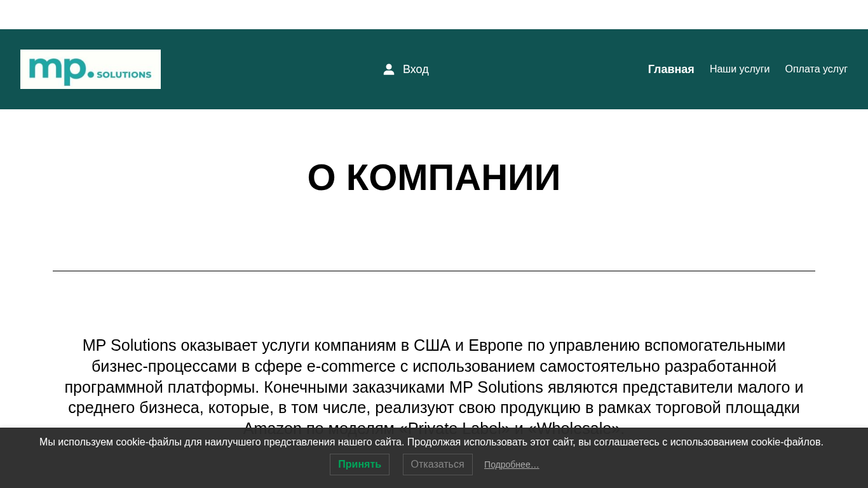Accept cookies with the Принять button

pyautogui.click(x=360, y=464)
